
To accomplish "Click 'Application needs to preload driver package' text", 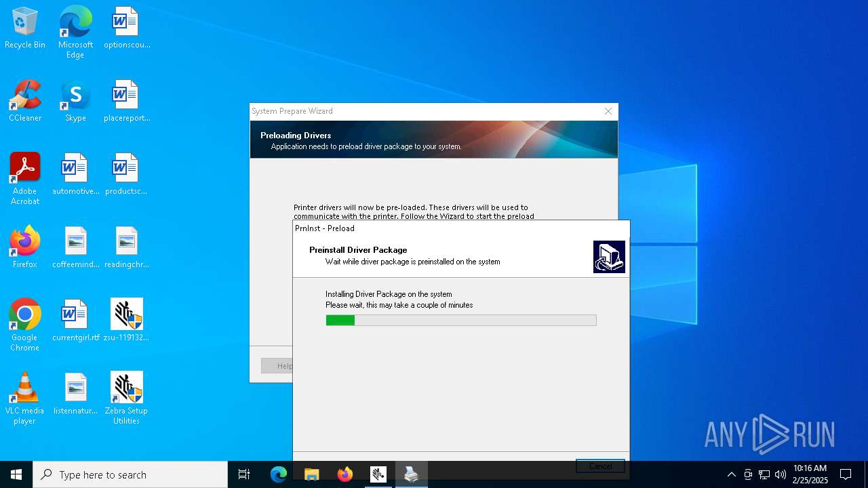I will click(x=366, y=146).
